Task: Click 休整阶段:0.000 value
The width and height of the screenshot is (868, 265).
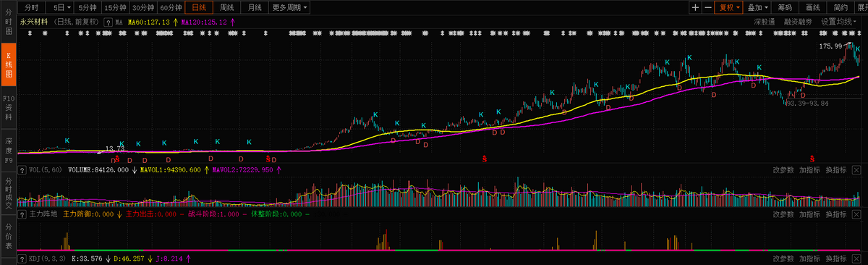Action: point(276,214)
